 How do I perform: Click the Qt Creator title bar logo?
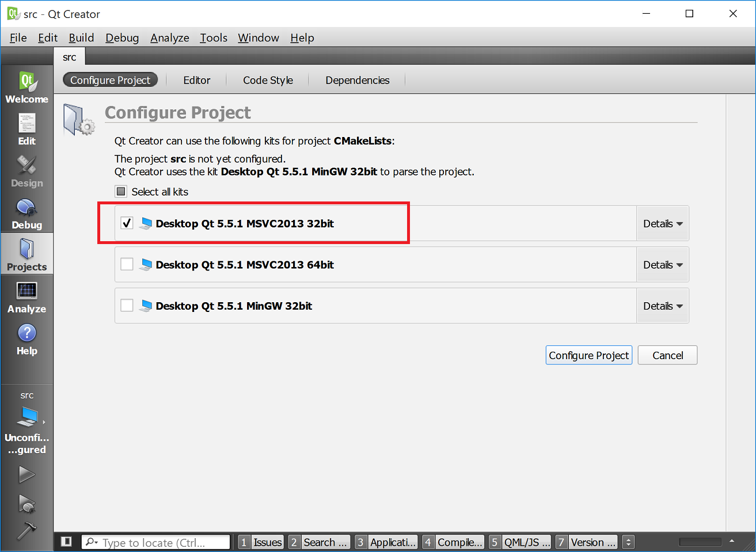point(13,13)
